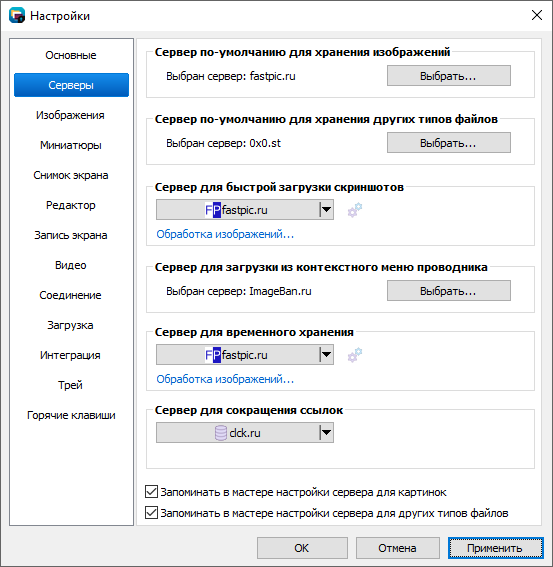
Task: Switch to the Основные settings tab
Action: [x=71, y=55]
